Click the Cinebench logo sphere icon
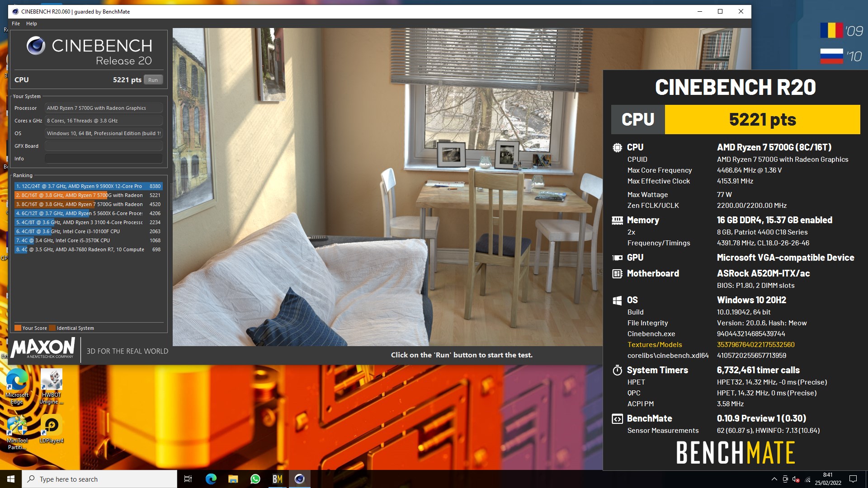The image size is (868, 488). 36,46
